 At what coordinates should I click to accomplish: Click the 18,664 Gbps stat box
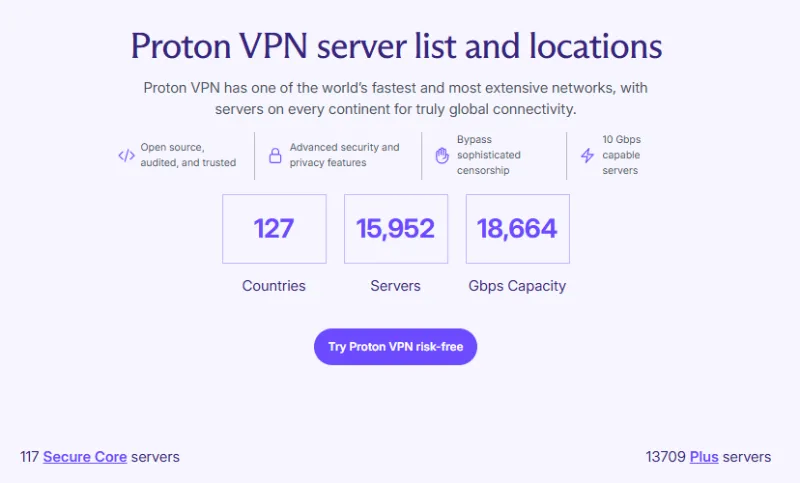pyautogui.click(x=517, y=229)
